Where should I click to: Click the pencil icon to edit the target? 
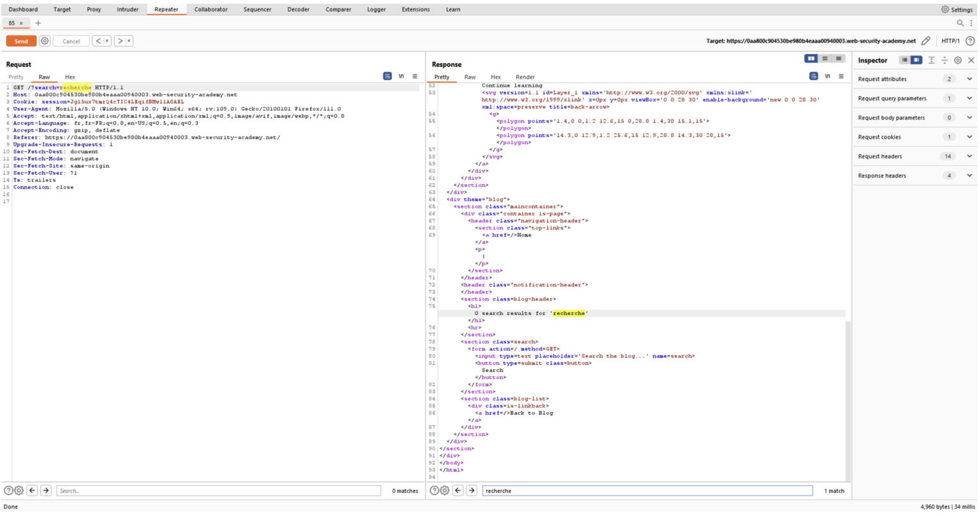coord(926,40)
